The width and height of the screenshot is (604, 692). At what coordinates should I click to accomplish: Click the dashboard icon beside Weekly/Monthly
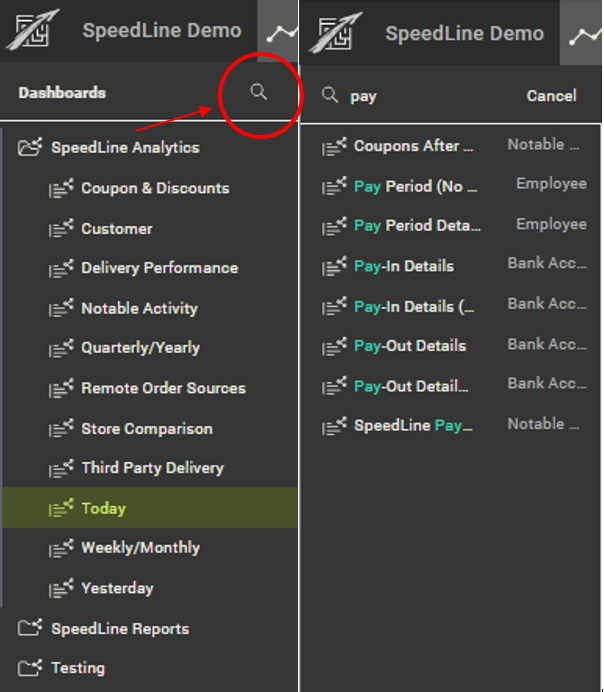[x=61, y=548]
